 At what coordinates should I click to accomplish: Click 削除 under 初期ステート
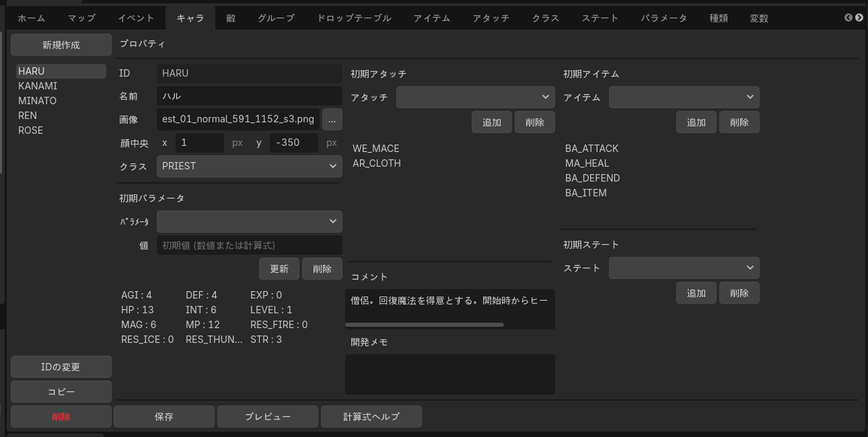[739, 293]
